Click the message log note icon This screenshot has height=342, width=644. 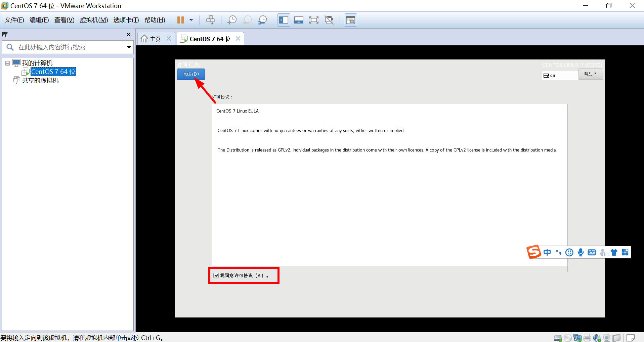click(x=631, y=338)
